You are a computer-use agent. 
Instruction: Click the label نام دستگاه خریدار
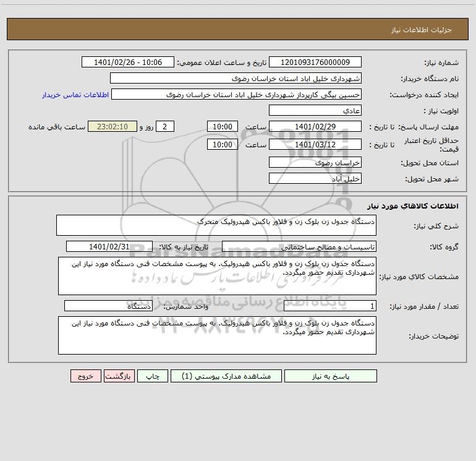tap(430, 79)
